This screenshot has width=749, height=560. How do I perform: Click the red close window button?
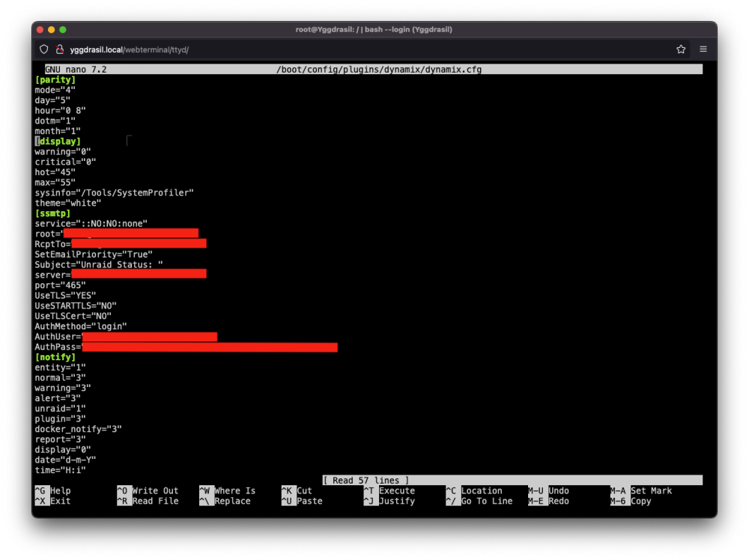click(40, 30)
